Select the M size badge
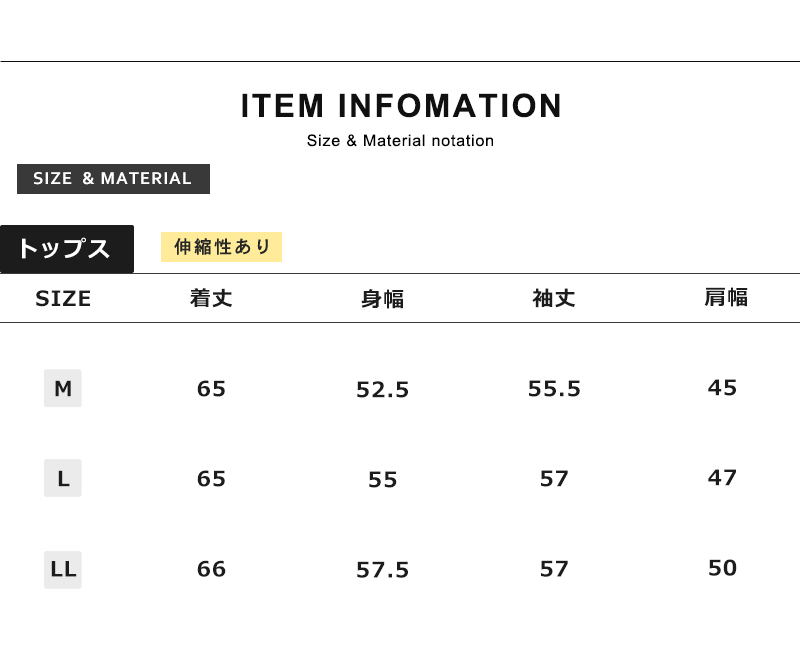Image resolution: width=800 pixels, height=650 pixels. 63,388
